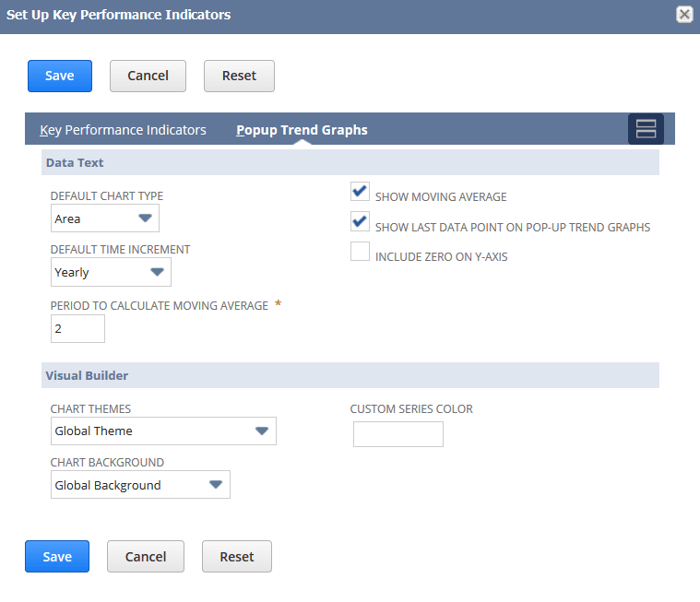Close the Set Up Key Performance Indicators dialog

pos(684,14)
